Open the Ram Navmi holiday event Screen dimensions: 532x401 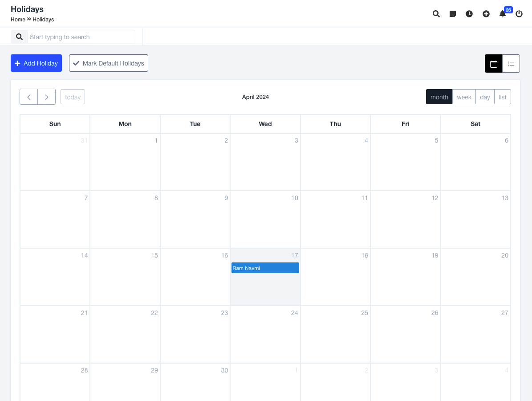point(265,268)
